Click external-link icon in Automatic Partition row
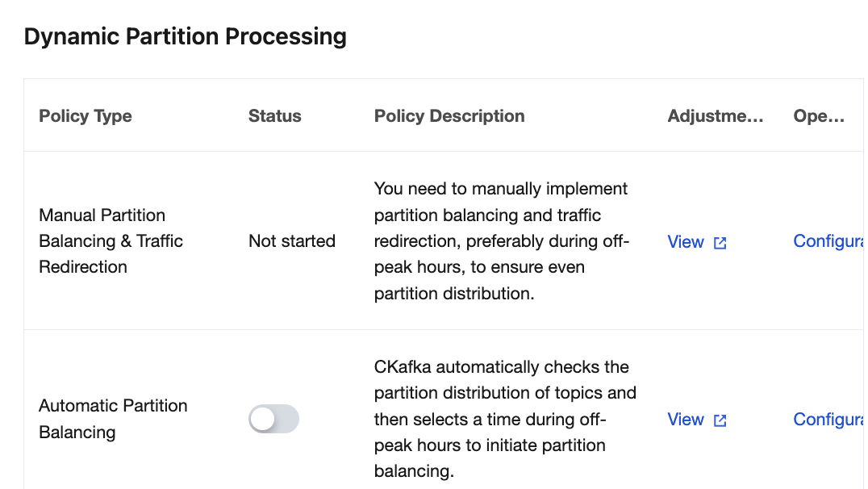Viewport: 868px width, 489px height. click(x=720, y=420)
